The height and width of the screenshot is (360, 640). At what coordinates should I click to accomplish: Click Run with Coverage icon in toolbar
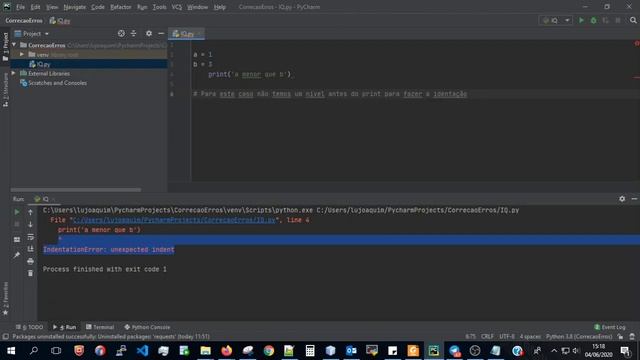tap(606, 20)
